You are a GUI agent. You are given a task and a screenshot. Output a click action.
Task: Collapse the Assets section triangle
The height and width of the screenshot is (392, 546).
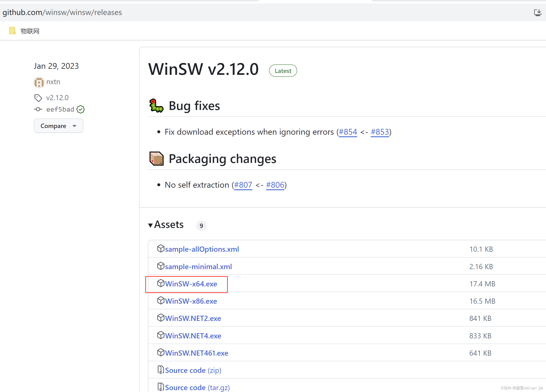(x=150, y=225)
